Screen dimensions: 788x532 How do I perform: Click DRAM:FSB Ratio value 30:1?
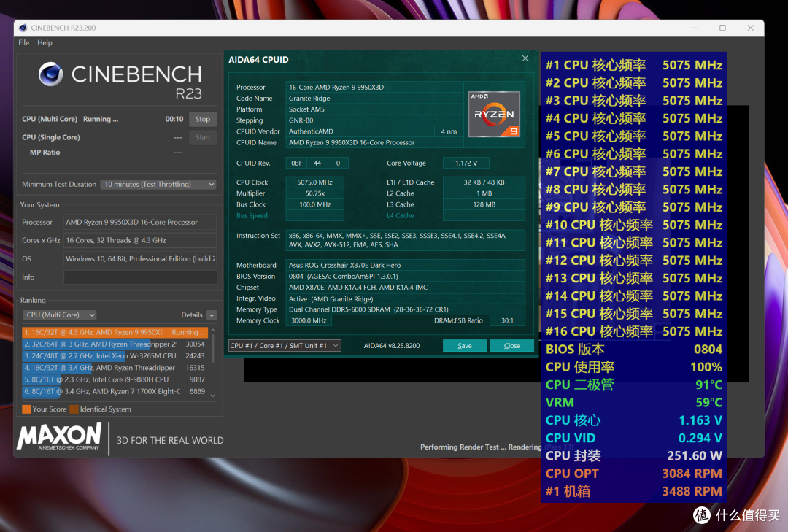click(507, 321)
